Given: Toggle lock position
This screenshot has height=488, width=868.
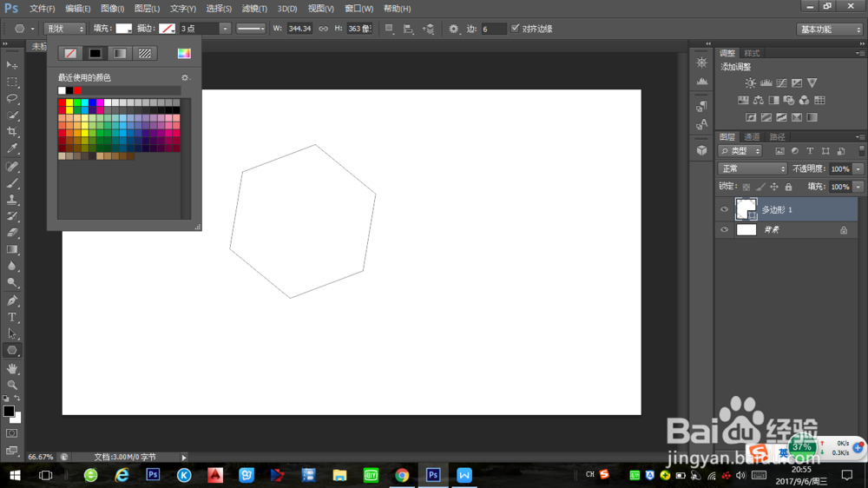Looking at the screenshot, I should (x=774, y=187).
